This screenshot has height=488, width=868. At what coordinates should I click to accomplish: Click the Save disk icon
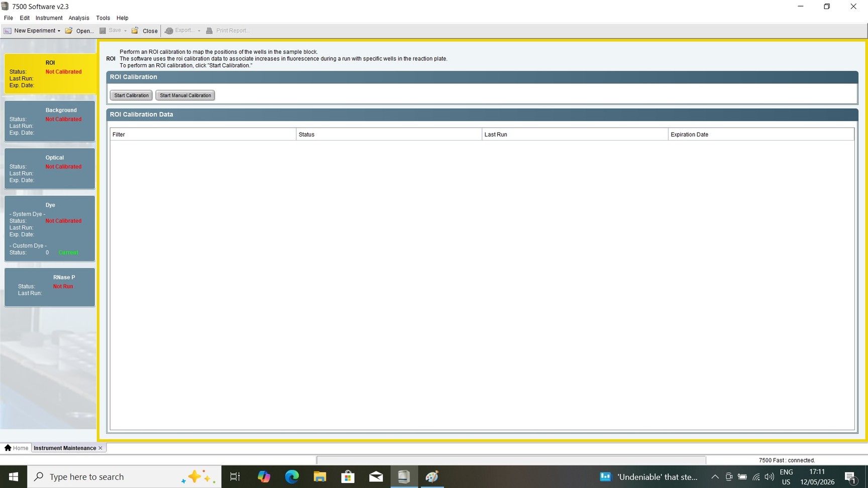coord(102,31)
